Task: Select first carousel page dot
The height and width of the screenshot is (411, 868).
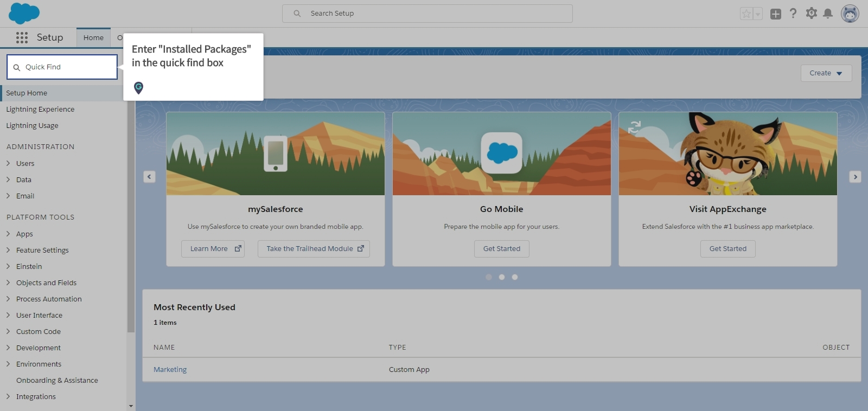Action: tap(489, 277)
